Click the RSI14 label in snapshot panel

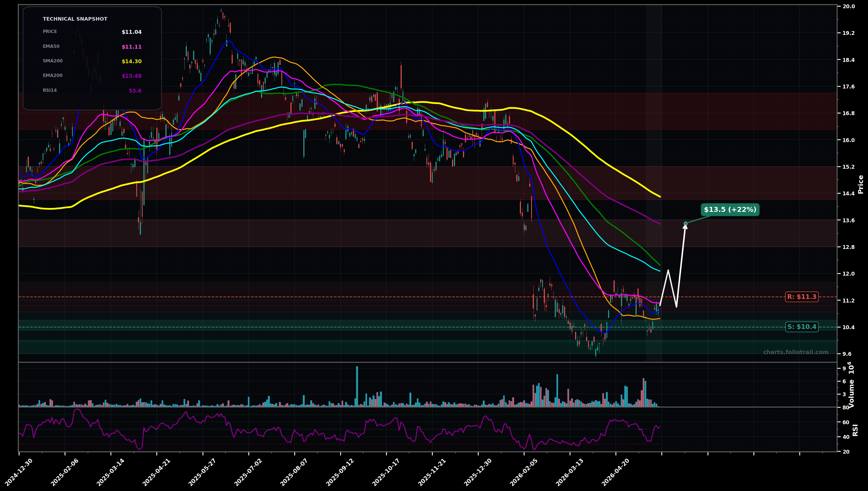click(49, 90)
